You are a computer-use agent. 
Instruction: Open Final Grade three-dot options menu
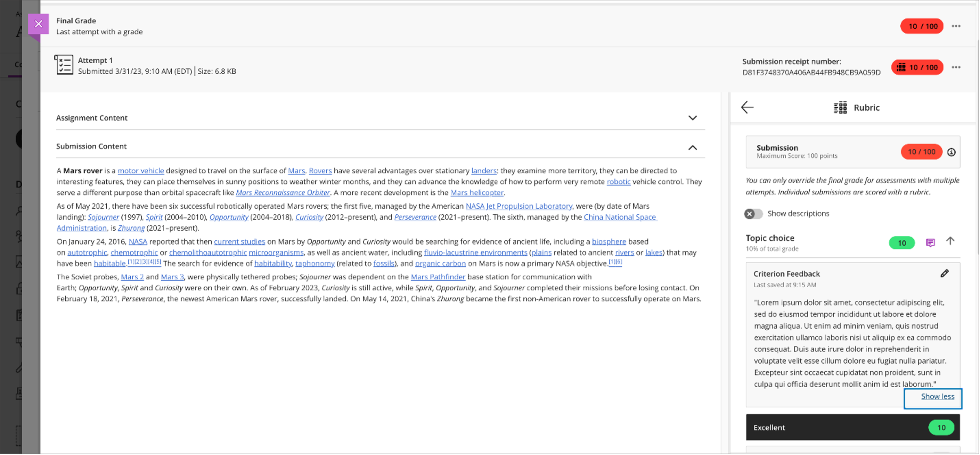[x=956, y=26]
